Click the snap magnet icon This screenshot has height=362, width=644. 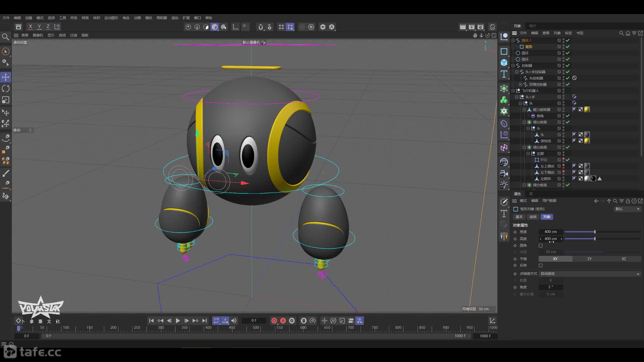click(x=261, y=27)
